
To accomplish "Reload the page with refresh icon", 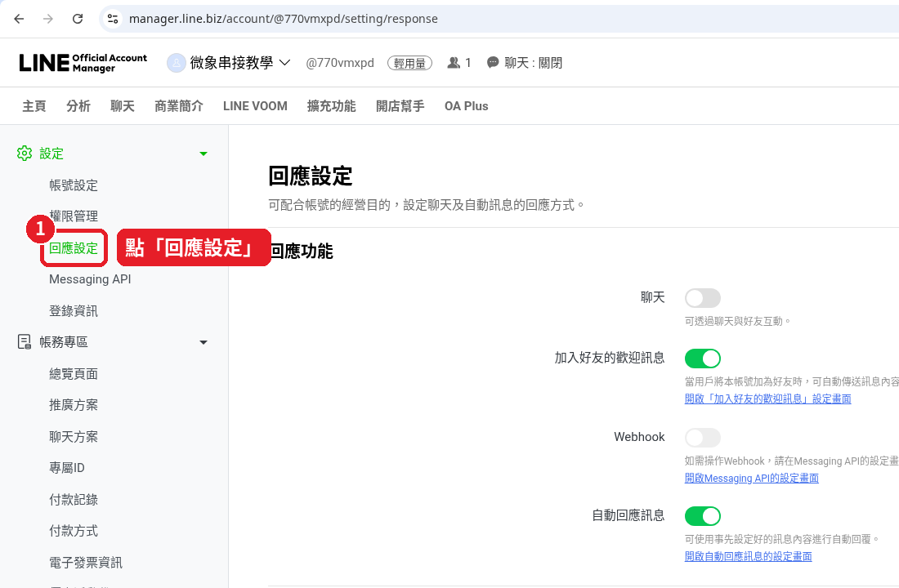I will (78, 19).
